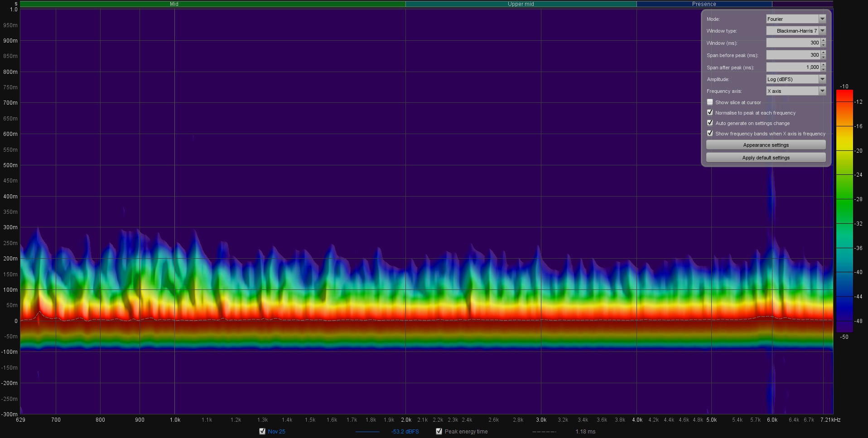Toggle Auto generate on settings change

coord(710,123)
